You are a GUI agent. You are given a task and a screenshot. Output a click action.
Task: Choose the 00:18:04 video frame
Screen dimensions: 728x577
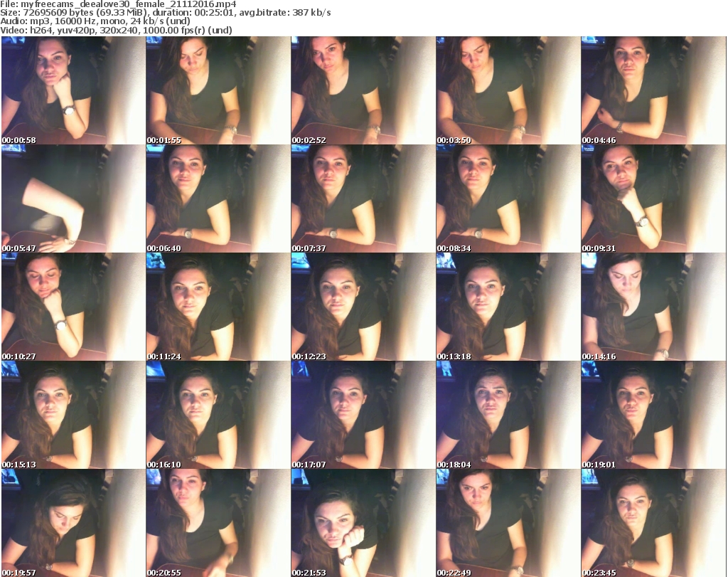point(508,415)
